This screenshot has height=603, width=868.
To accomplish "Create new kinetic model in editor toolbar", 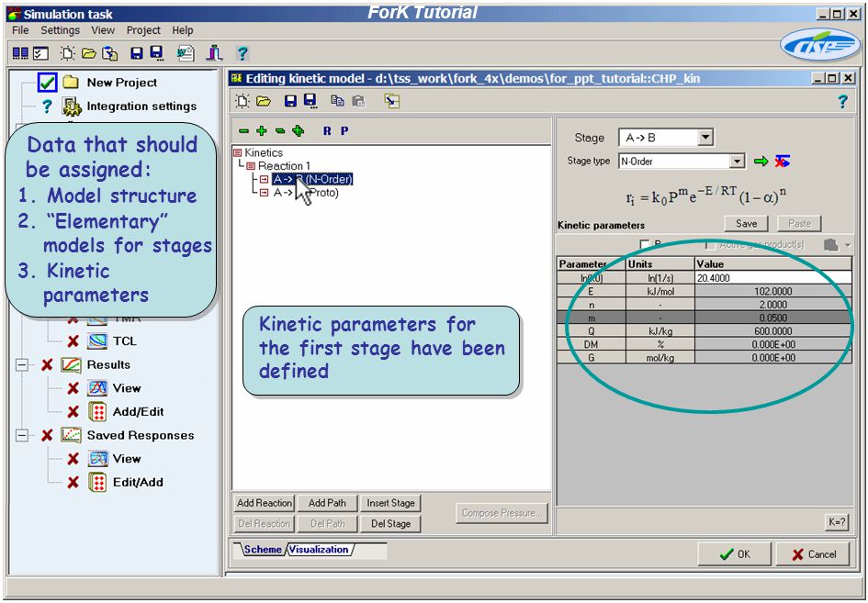I will pos(242,101).
